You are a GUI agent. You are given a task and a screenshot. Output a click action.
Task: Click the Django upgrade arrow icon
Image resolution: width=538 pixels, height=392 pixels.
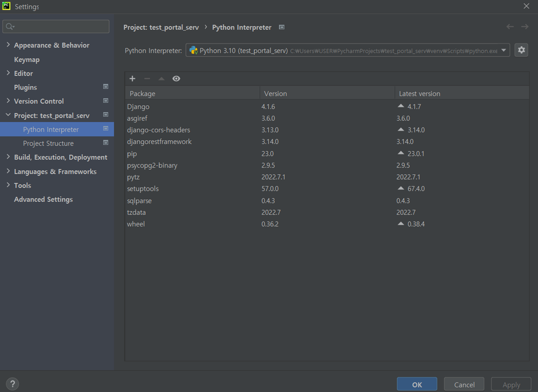(401, 106)
